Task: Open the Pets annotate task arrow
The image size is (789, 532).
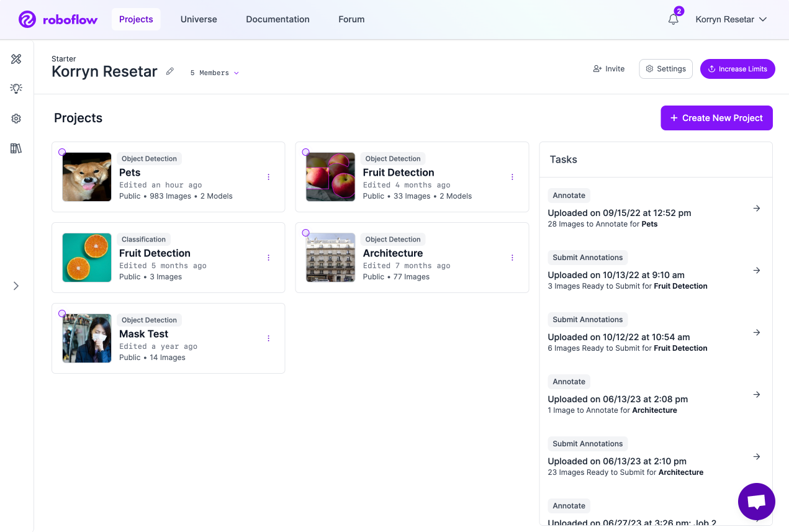Action: [757, 209]
